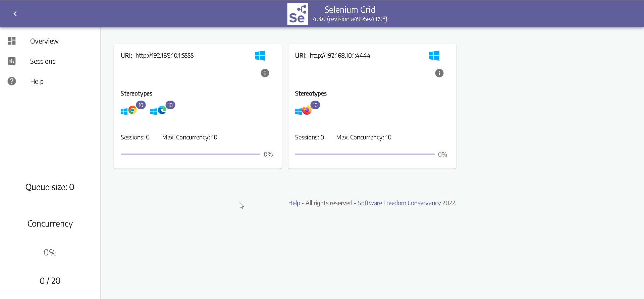
Task: Open the Software Freedom Conservancy link
Action: [399, 203]
